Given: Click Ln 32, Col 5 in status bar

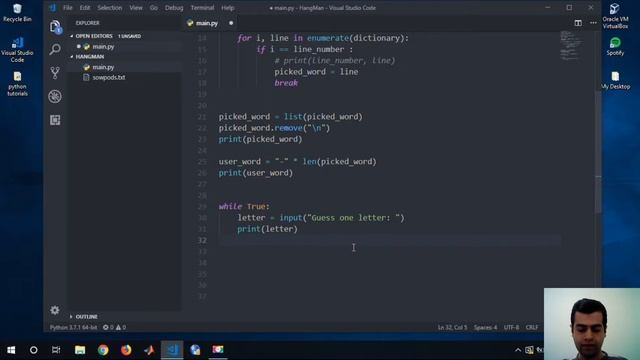Looking at the screenshot, I should point(452,327).
